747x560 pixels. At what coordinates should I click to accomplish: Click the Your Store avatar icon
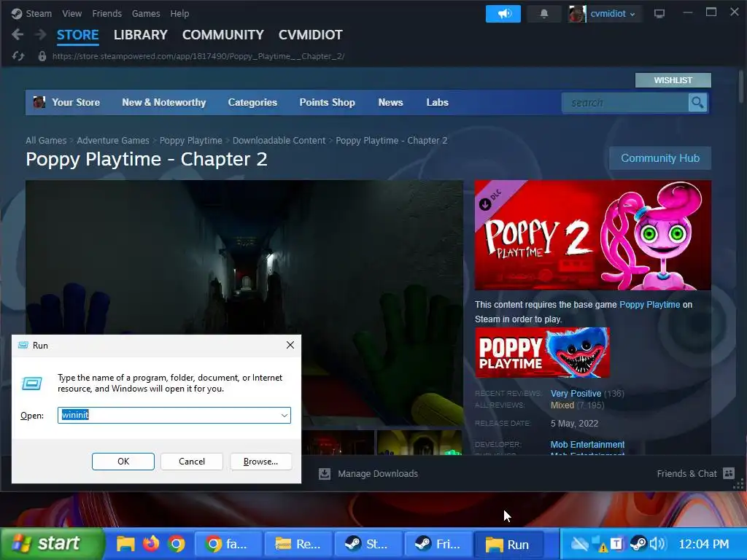click(39, 102)
